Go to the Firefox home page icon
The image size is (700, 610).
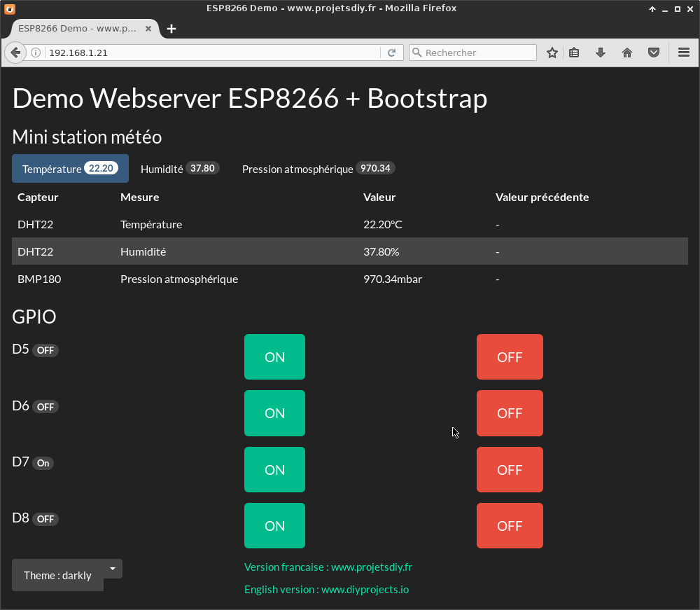coord(627,53)
